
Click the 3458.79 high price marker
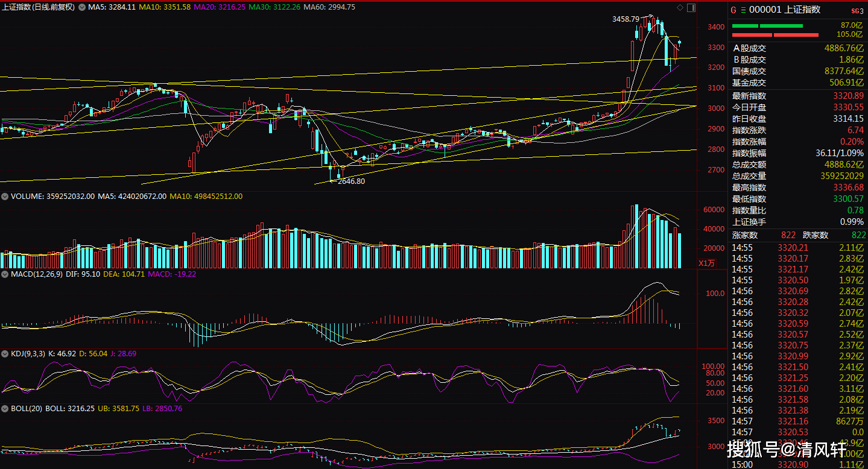[x=625, y=19]
